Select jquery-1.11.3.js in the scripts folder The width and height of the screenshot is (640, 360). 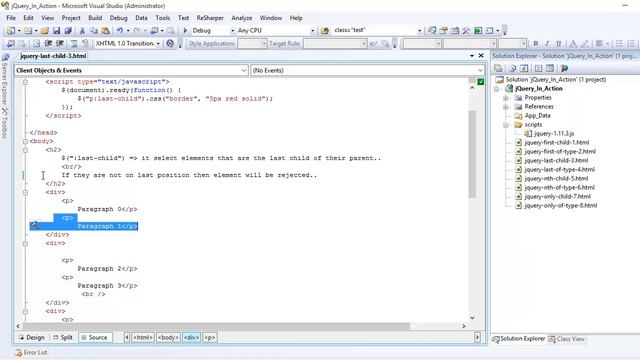553,133
